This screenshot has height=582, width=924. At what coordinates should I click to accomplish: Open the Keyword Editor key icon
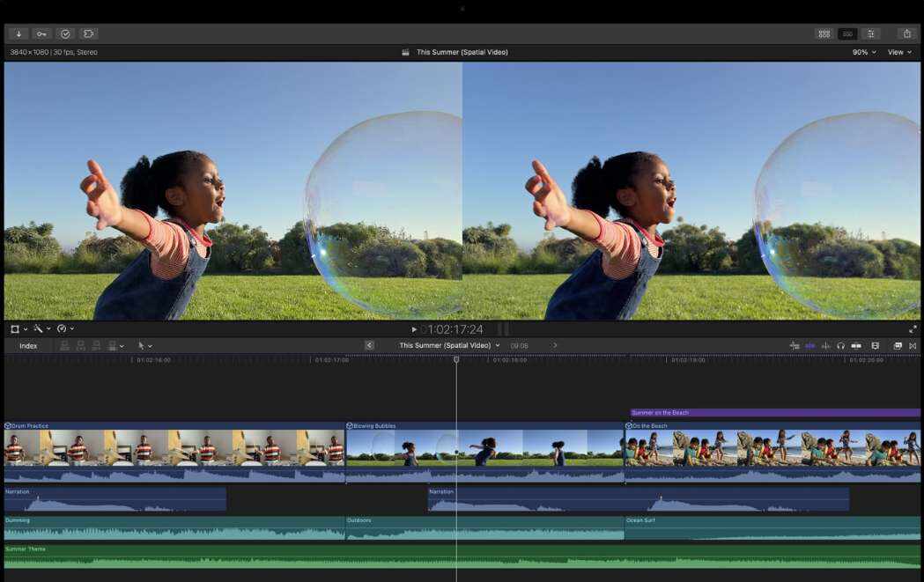click(x=41, y=33)
